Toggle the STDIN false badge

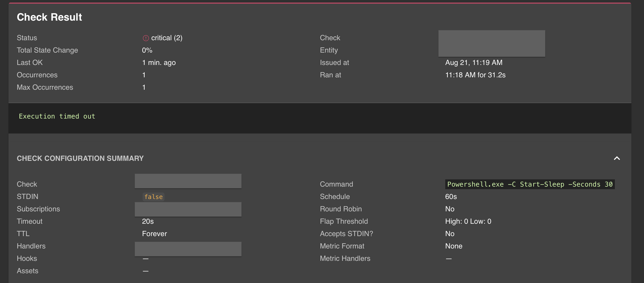coord(153,197)
